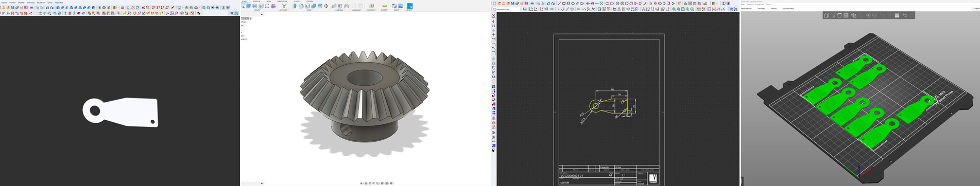Screen dimensions: 980x186
Task: Click the Insert image icon in Fusion
Action: click(x=401, y=6)
